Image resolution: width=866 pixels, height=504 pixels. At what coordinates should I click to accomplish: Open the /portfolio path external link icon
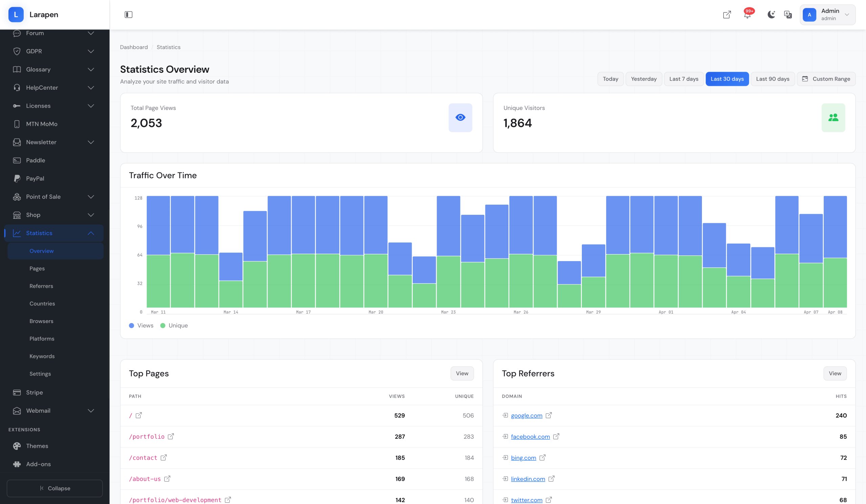pyautogui.click(x=171, y=436)
